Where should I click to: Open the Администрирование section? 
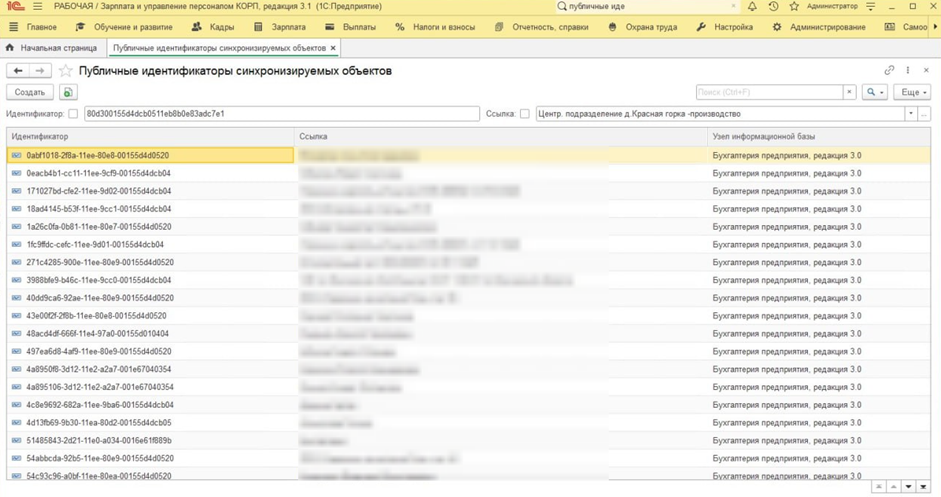(819, 27)
